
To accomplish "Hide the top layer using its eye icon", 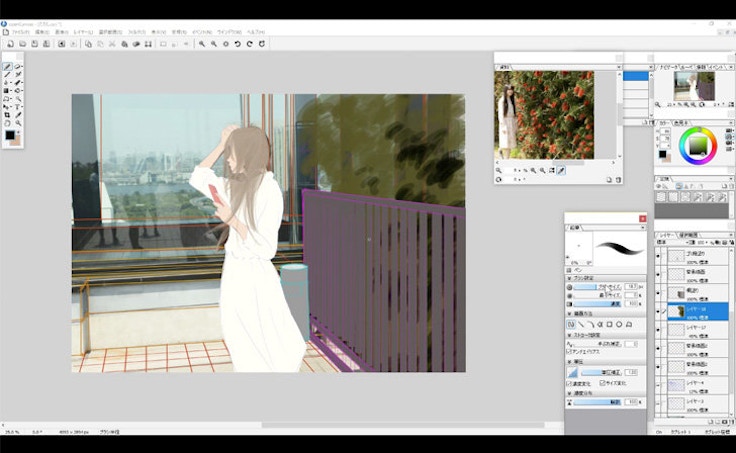I will tap(658, 256).
